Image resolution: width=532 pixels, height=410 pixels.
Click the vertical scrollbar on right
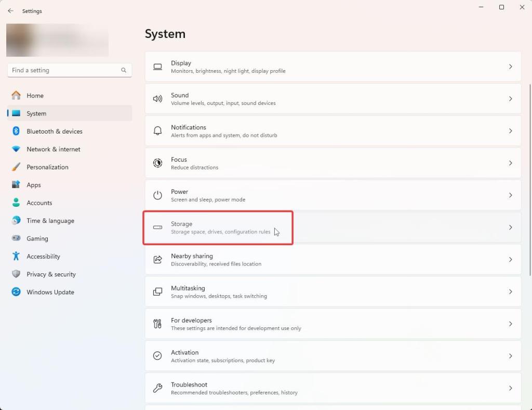point(530,180)
